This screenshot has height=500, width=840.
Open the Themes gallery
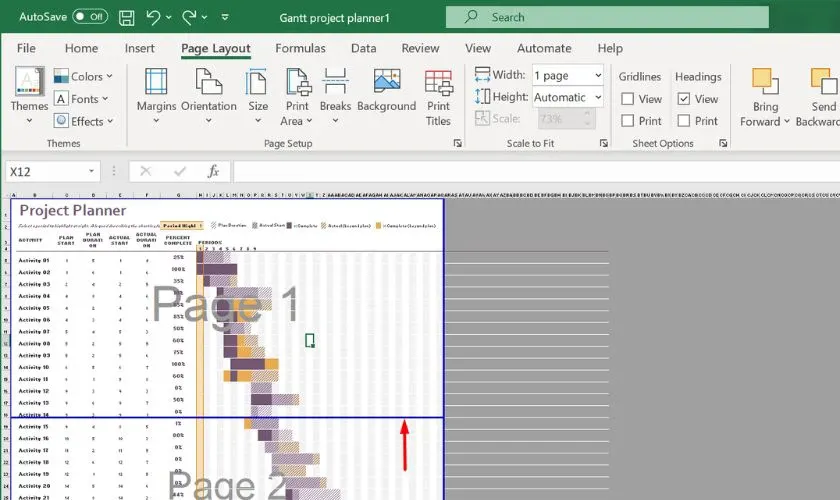coord(29,96)
